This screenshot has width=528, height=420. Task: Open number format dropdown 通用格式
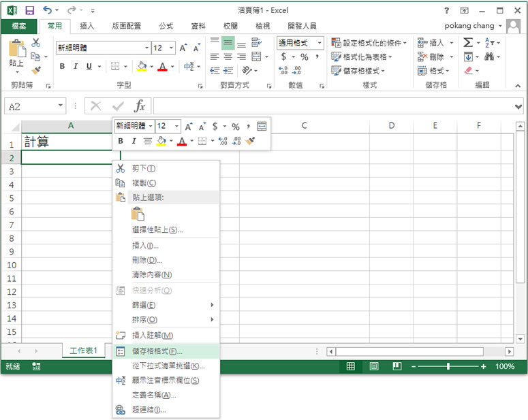(320, 43)
